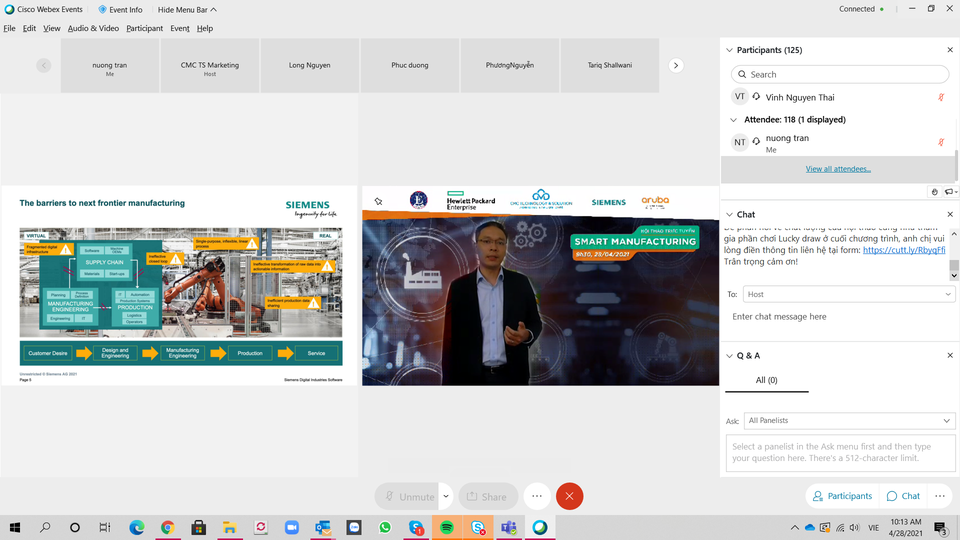Click headset icon next to Vinh Nguyen Thai
This screenshot has width=960, height=540.
pyautogui.click(x=756, y=97)
